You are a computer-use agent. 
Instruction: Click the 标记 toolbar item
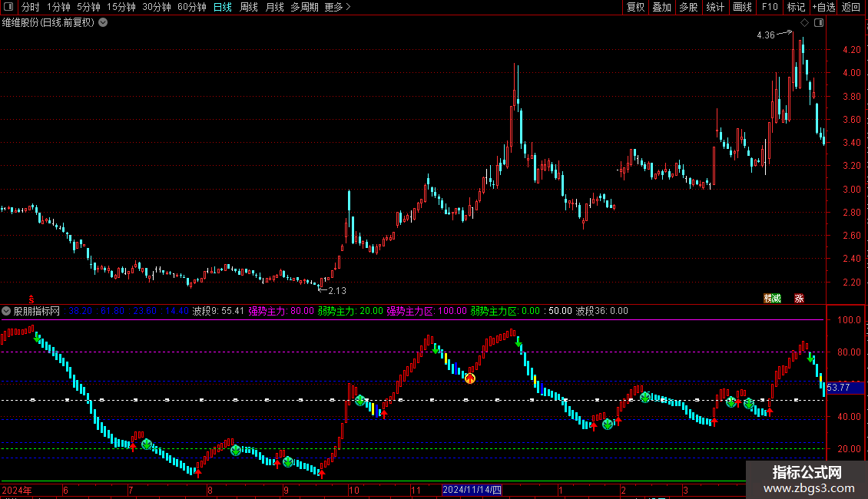tap(796, 7)
